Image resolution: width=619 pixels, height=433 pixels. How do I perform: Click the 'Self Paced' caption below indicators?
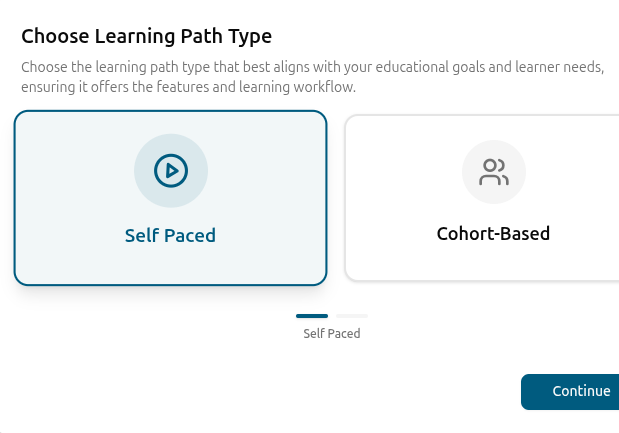pos(332,334)
